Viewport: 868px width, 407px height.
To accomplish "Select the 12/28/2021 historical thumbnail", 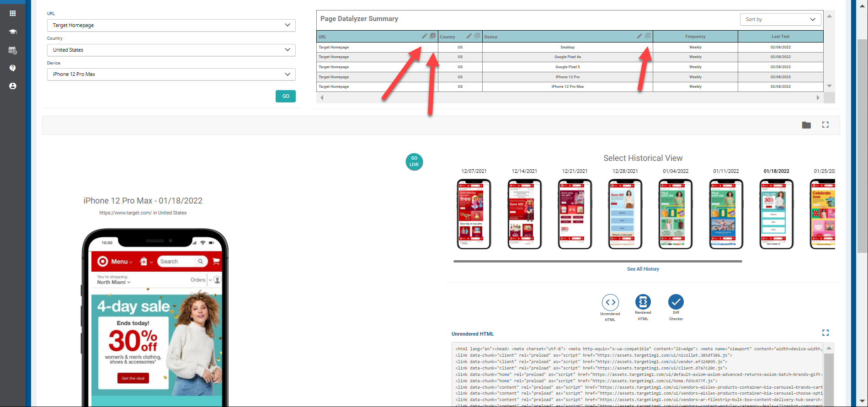I will [625, 214].
